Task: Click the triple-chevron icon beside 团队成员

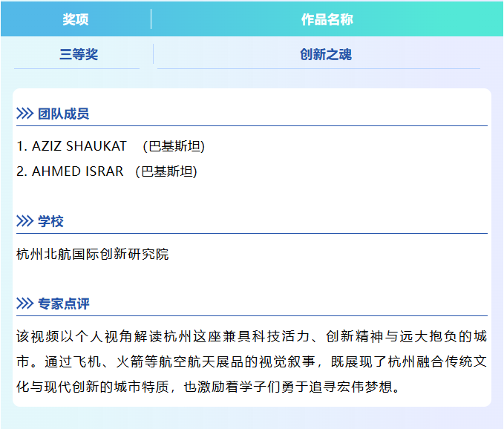Action: pos(24,114)
